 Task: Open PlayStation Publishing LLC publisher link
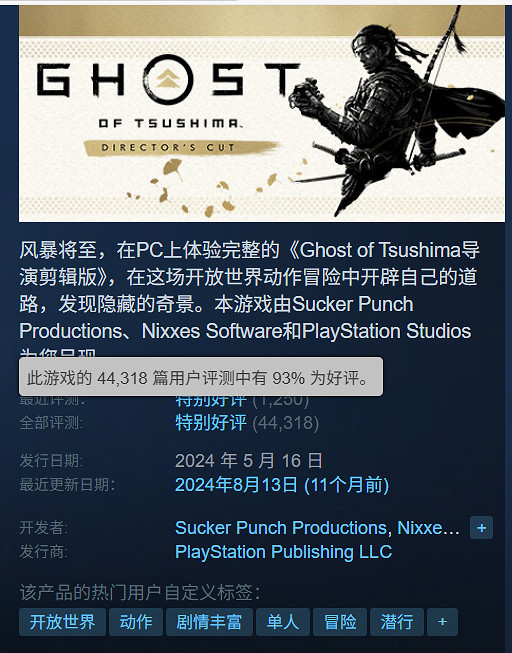coord(283,552)
